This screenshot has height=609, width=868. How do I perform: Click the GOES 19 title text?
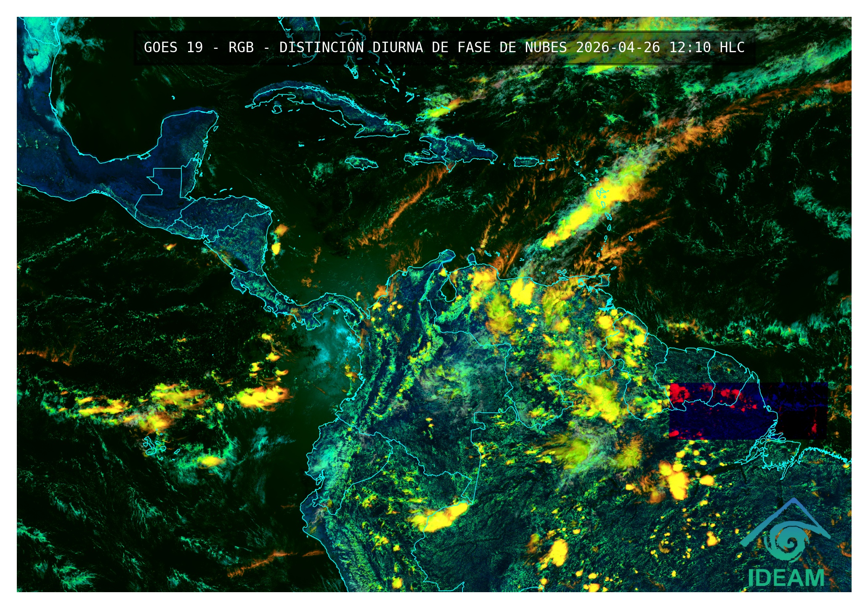pos(173,48)
